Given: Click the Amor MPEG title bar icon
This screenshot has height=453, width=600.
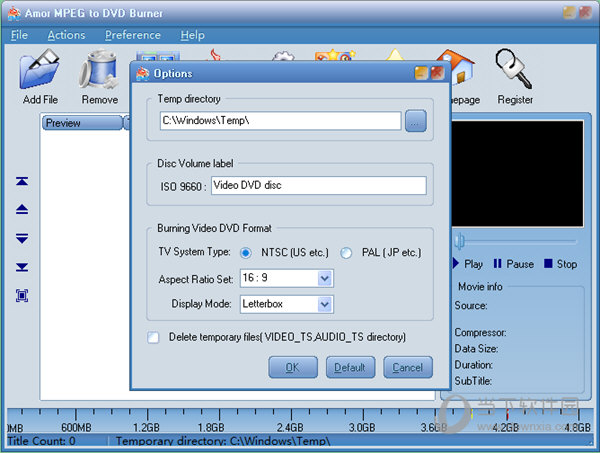Looking at the screenshot, I should pos(14,13).
